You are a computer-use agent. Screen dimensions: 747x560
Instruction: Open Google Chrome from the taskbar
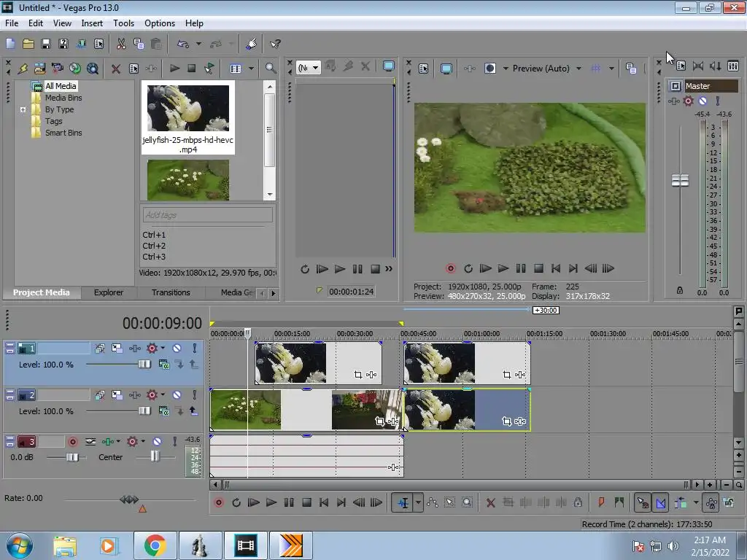pos(155,545)
